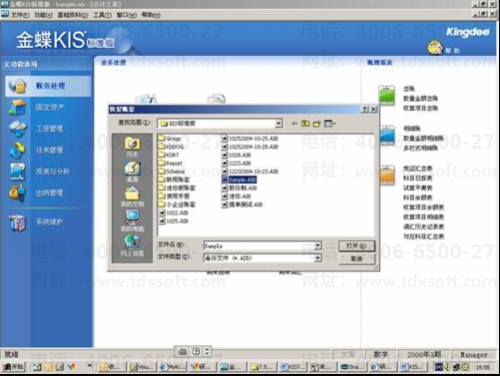Click the Kingdee help mascot icon

pos(435,48)
